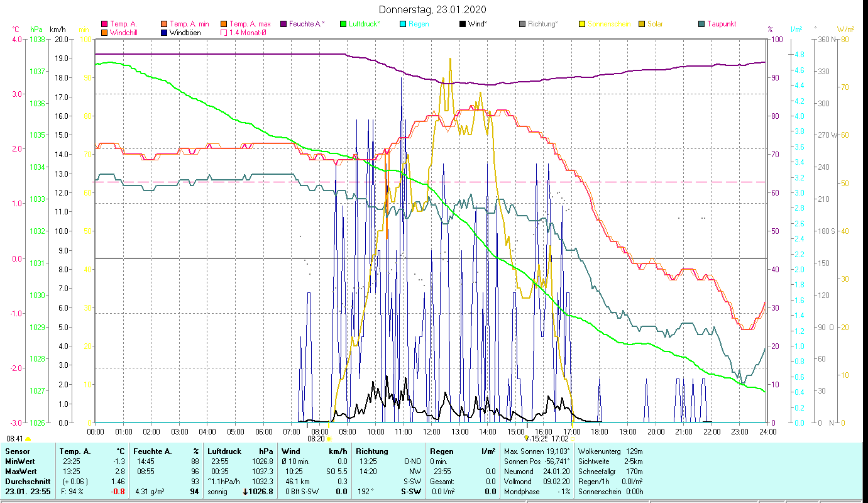Click the sonnig weather forecast text
The height and width of the screenshot is (503, 868).
tap(217, 492)
